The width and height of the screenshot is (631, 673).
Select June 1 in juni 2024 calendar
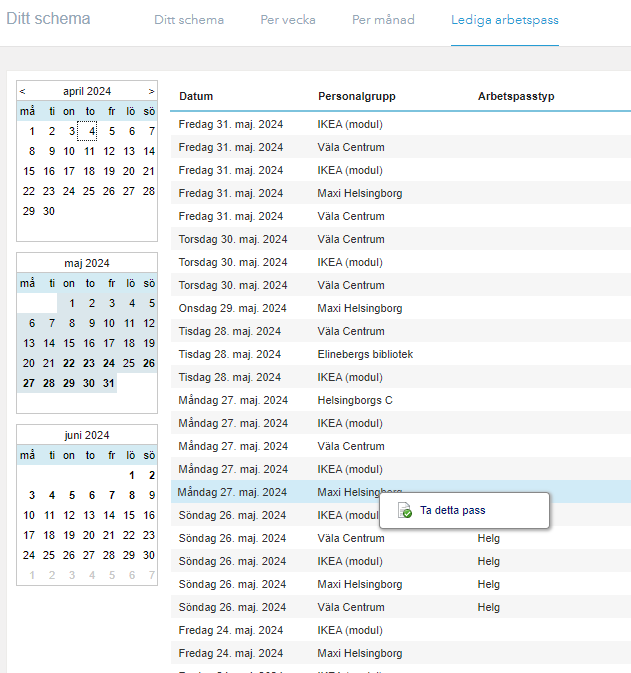[x=131, y=476]
